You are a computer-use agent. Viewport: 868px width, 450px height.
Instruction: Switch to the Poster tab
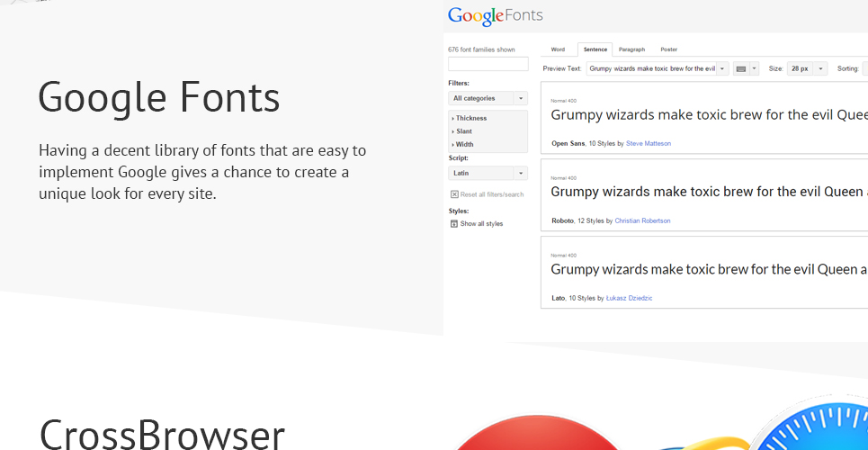pyautogui.click(x=668, y=49)
